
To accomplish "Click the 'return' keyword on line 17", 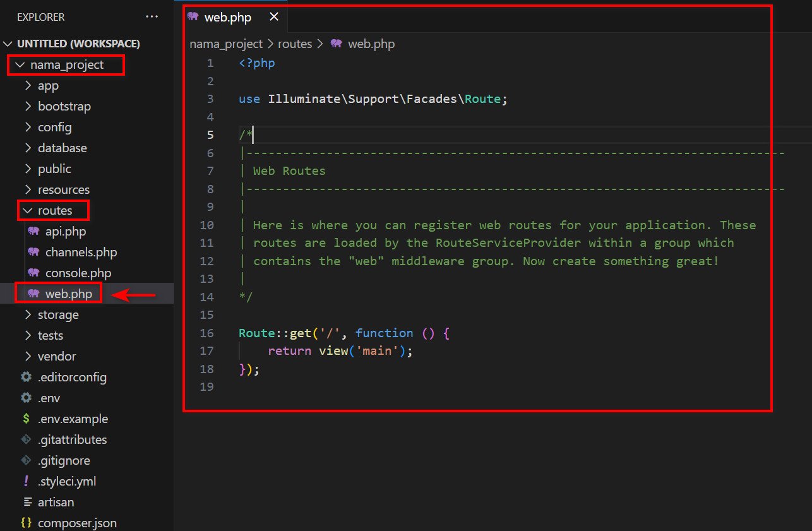I will (290, 351).
